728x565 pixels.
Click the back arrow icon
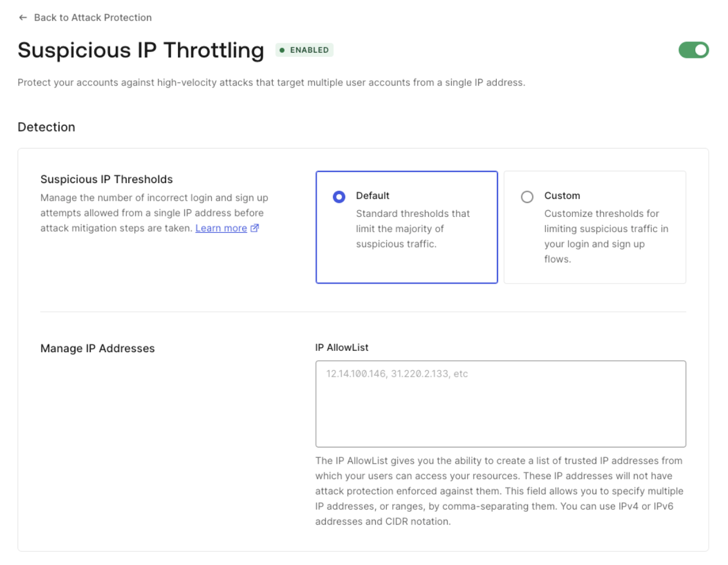pyautogui.click(x=23, y=18)
